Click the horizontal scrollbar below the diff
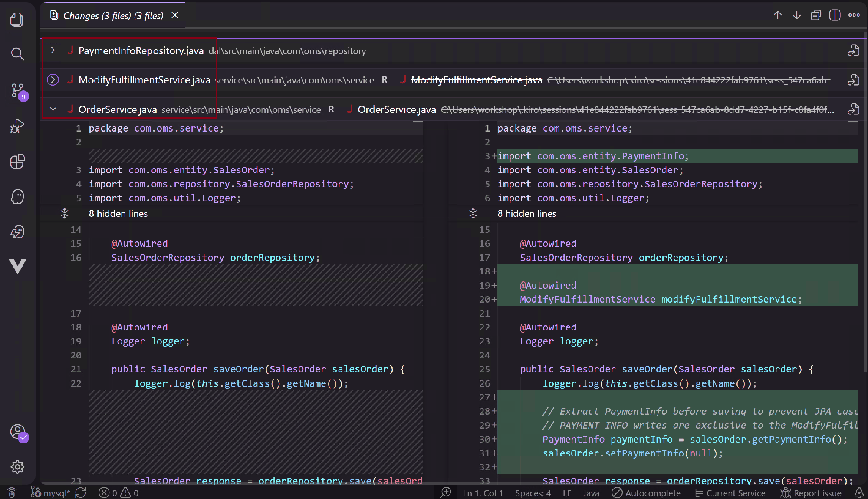Image resolution: width=868 pixels, height=499 pixels. [x=451, y=482]
